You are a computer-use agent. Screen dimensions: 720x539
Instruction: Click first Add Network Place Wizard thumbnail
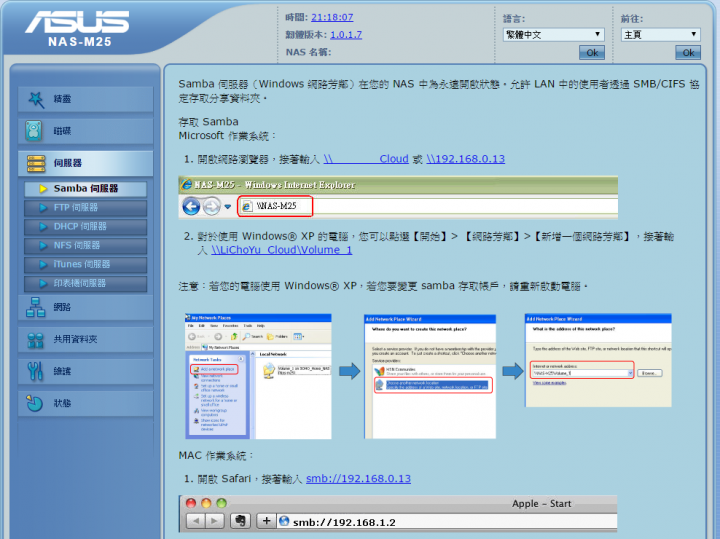(430, 376)
